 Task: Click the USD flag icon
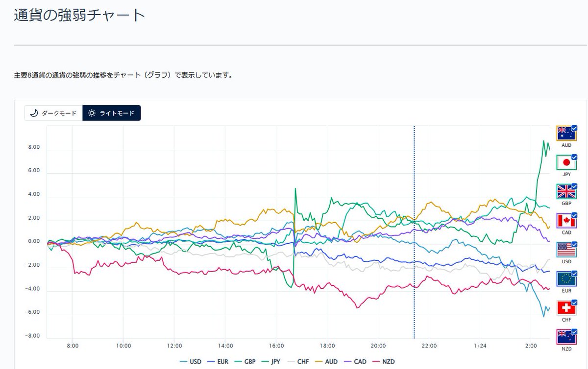coord(566,248)
